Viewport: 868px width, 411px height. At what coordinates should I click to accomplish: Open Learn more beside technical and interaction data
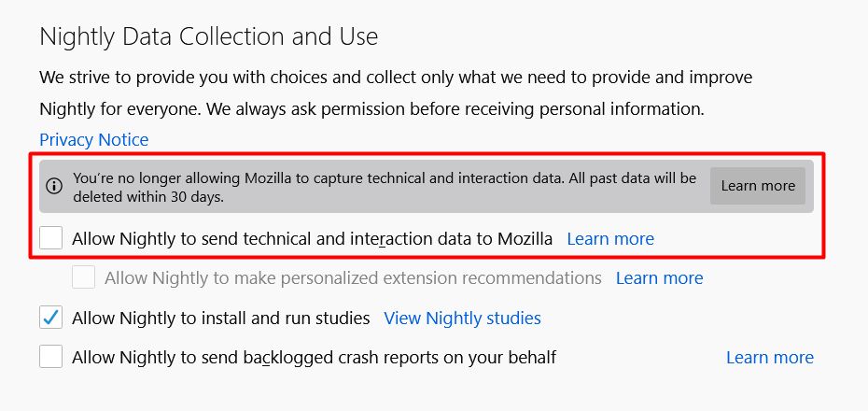(610, 239)
